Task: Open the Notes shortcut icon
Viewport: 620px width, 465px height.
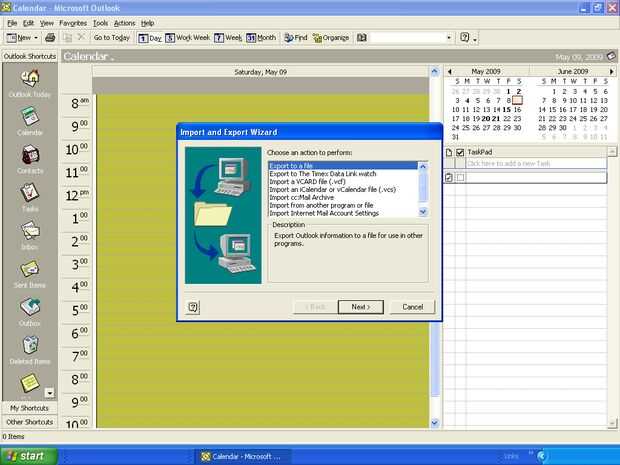Action: click(30, 382)
